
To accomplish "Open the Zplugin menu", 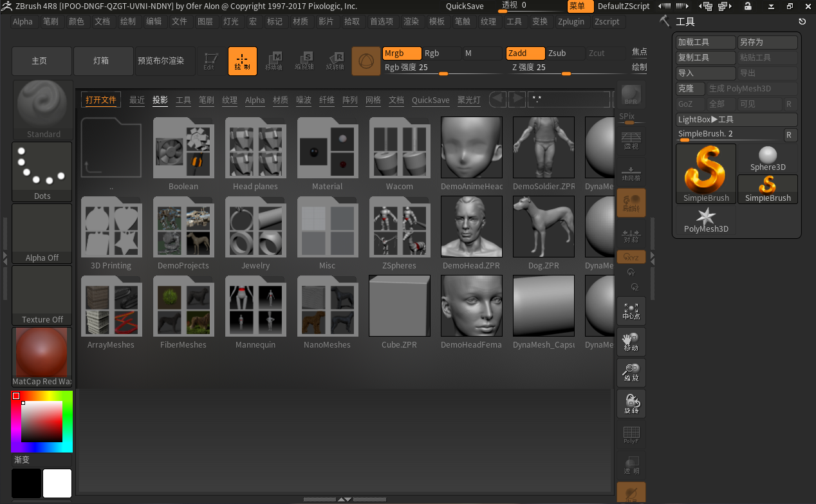I will pos(571,21).
